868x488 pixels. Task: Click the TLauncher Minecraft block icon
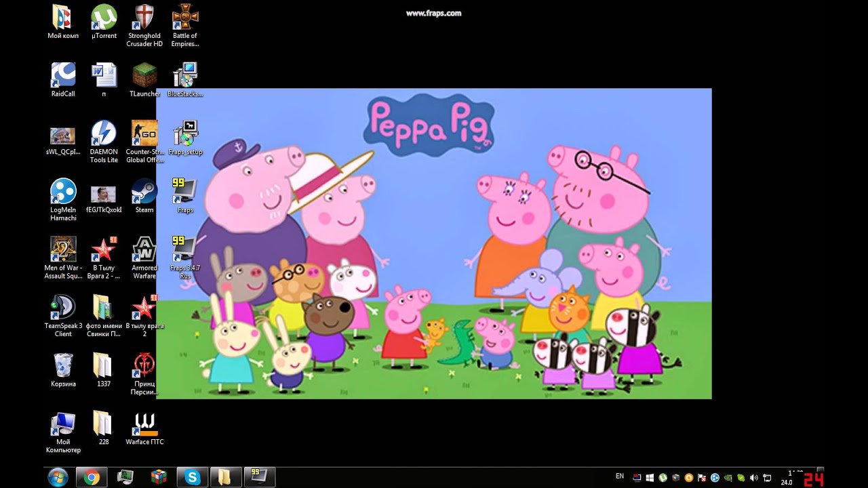coord(144,75)
